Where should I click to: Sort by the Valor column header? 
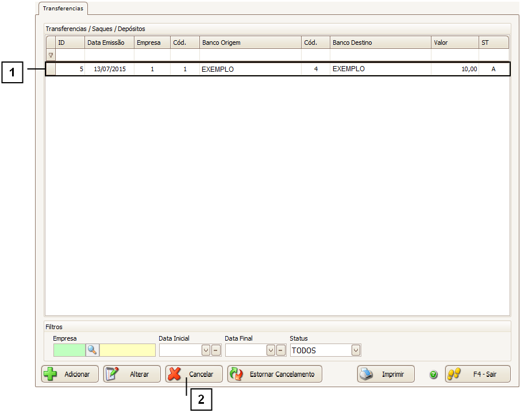(454, 43)
